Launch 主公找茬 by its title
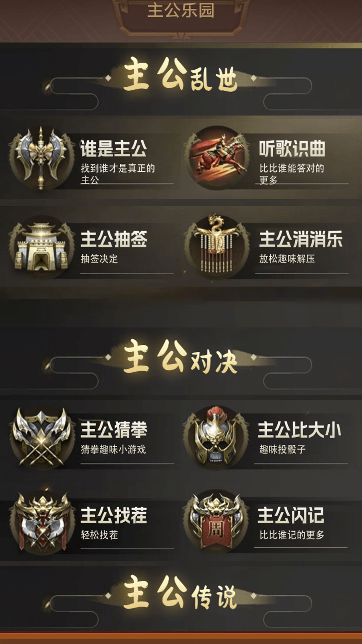362x644 pixels. (114, 515)
